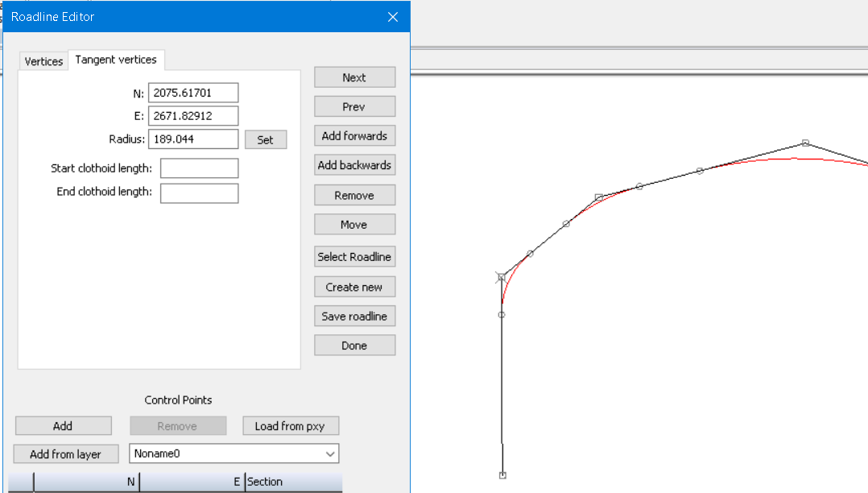The width and height of the screenshot is (868, 493).
Task: Focus the Radius value field
Action: (x=193, y=139)
